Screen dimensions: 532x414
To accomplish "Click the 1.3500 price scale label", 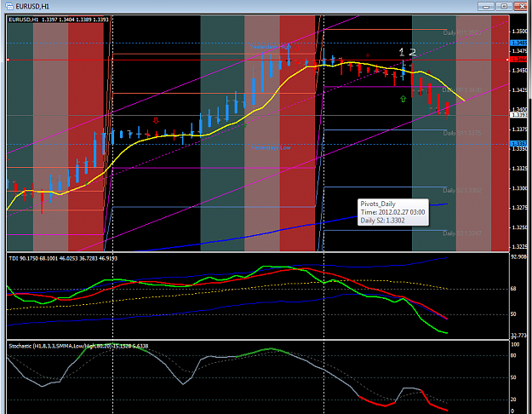I will click(519, 32).
